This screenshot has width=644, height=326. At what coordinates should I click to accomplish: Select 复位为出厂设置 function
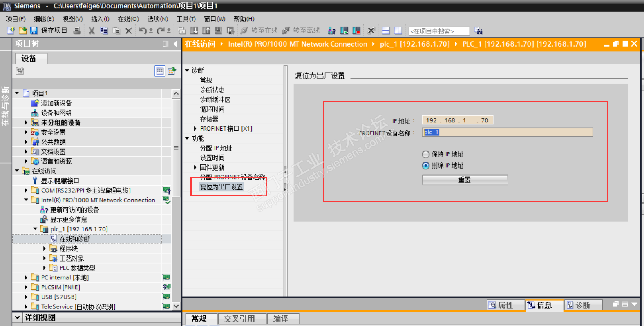(x=221, y=187)
